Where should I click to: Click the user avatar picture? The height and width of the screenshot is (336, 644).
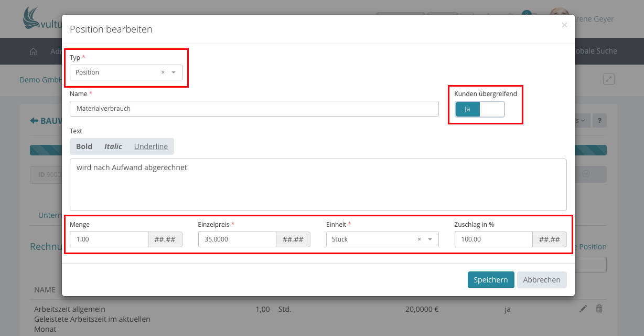point(559,18)
